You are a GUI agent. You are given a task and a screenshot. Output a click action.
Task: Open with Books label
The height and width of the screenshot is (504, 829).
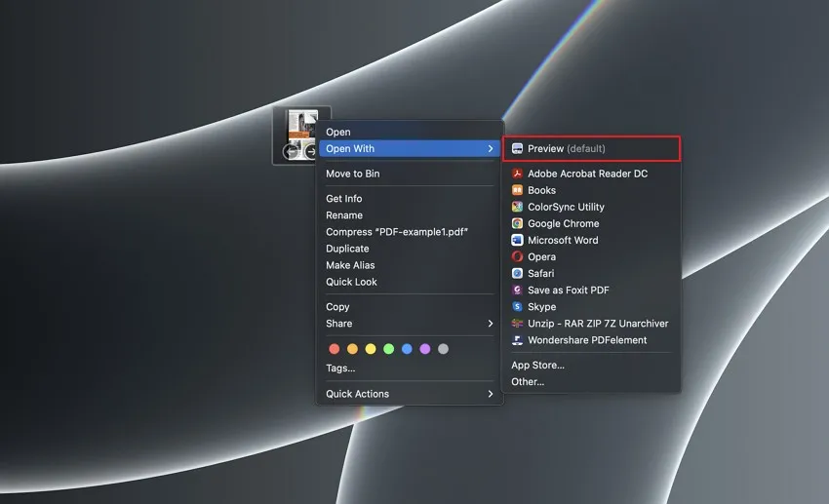541,190
